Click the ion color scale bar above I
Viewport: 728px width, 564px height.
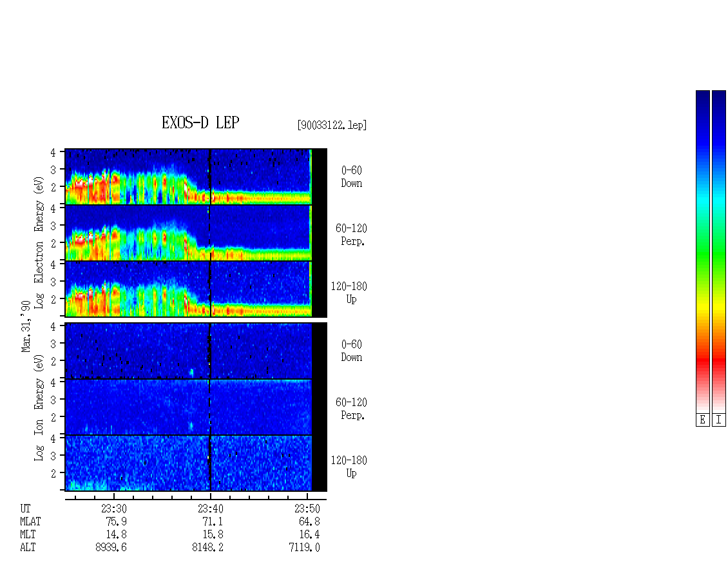(719, 251)
